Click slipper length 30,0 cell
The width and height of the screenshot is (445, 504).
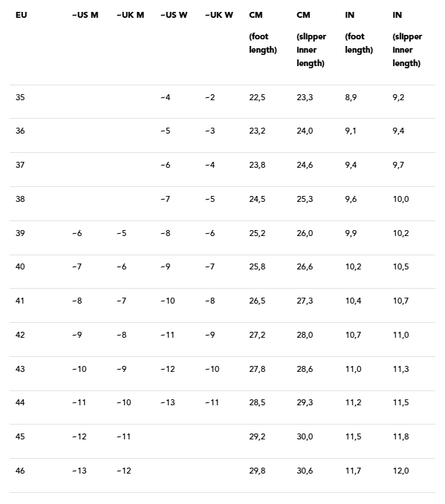pos(305,436)
